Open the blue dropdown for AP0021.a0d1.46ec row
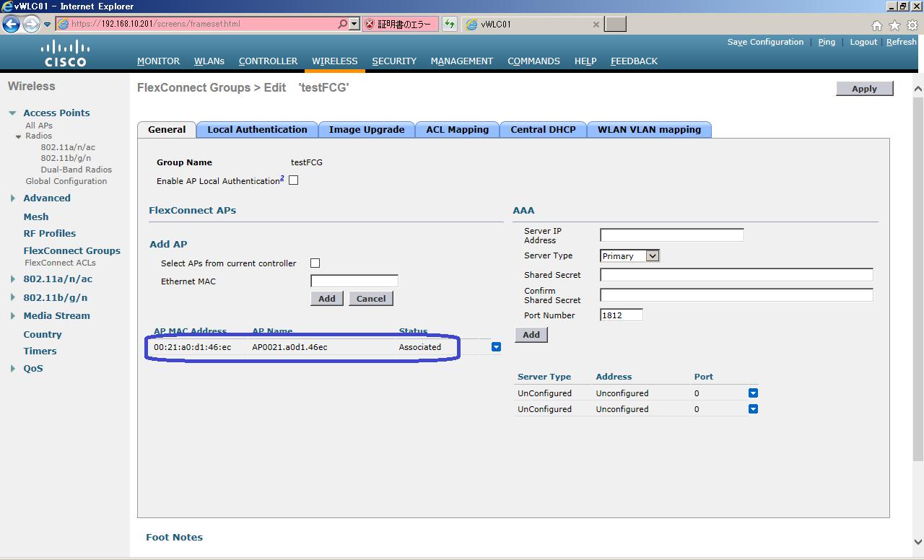Image resolution: width=924 pixels, height=560 pixels. tap(496, 347)
